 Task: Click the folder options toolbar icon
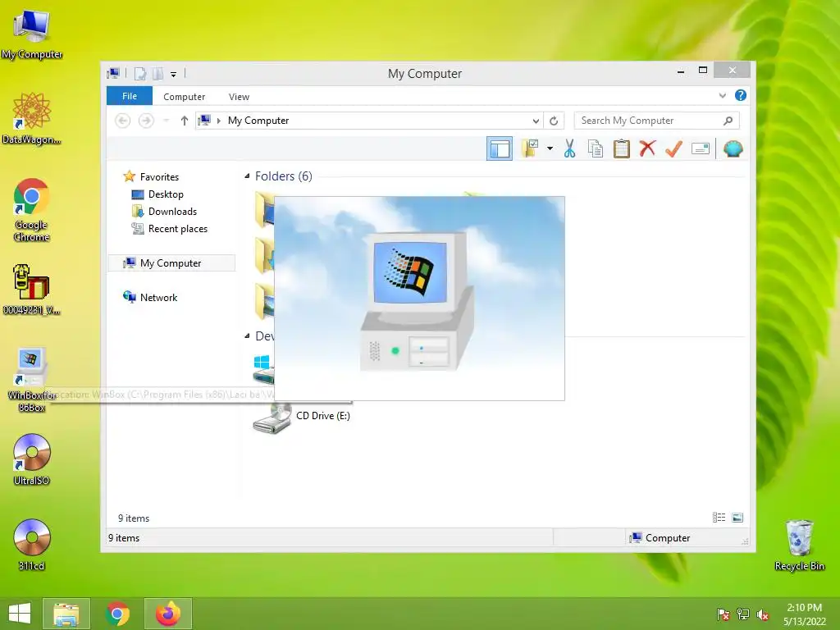click(529, 148)
